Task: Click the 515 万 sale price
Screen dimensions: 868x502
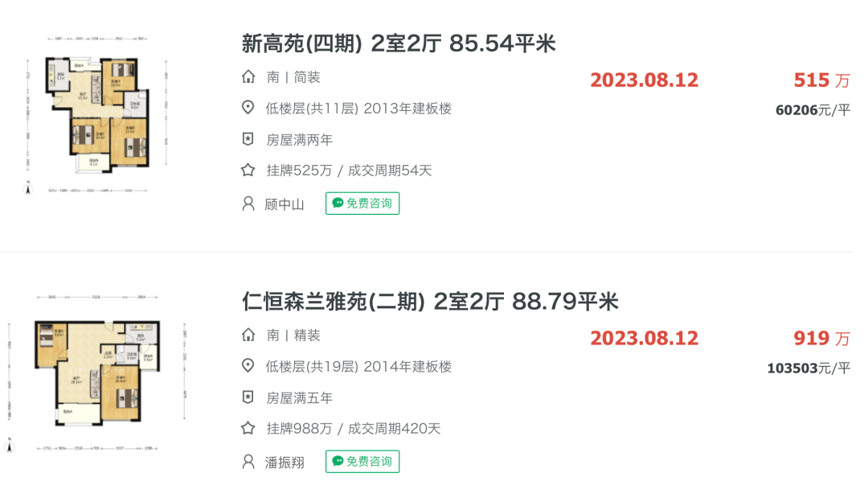Action: (821, 80)
